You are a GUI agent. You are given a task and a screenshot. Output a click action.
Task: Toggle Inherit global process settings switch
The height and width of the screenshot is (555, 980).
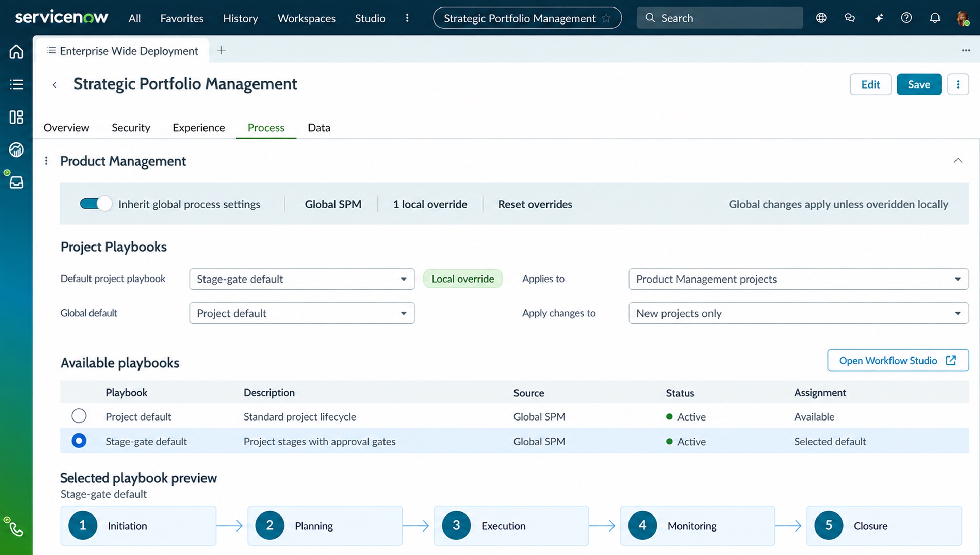click(x=96, y=204)
